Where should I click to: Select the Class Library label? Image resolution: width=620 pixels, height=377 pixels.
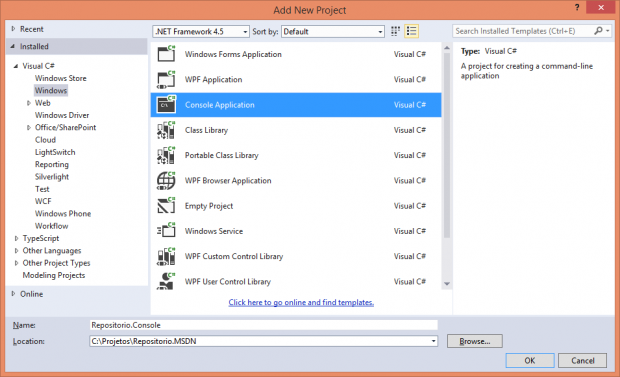206,130
